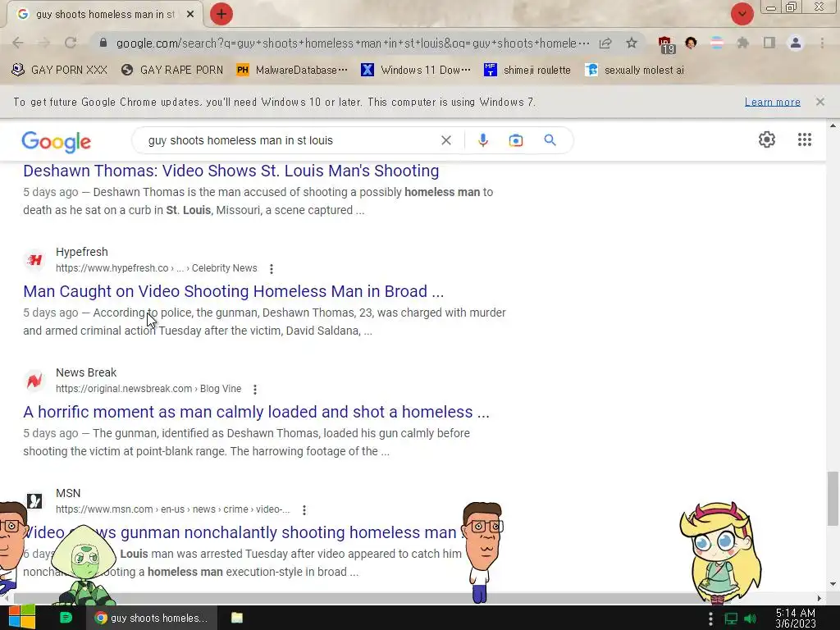This screenshot has width=840, height=630.
Task: Open the Chrome profile avatar icon
Action: click(x=796, y=43)
